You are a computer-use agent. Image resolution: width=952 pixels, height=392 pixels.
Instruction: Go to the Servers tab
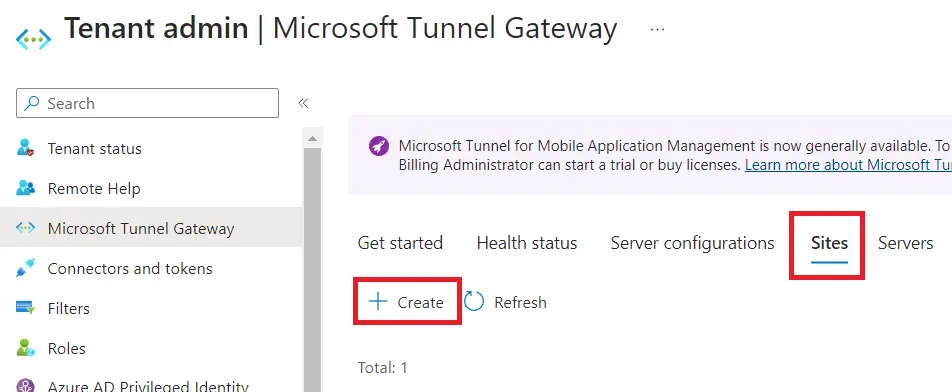pyautogui.click(x=905, y=243)
